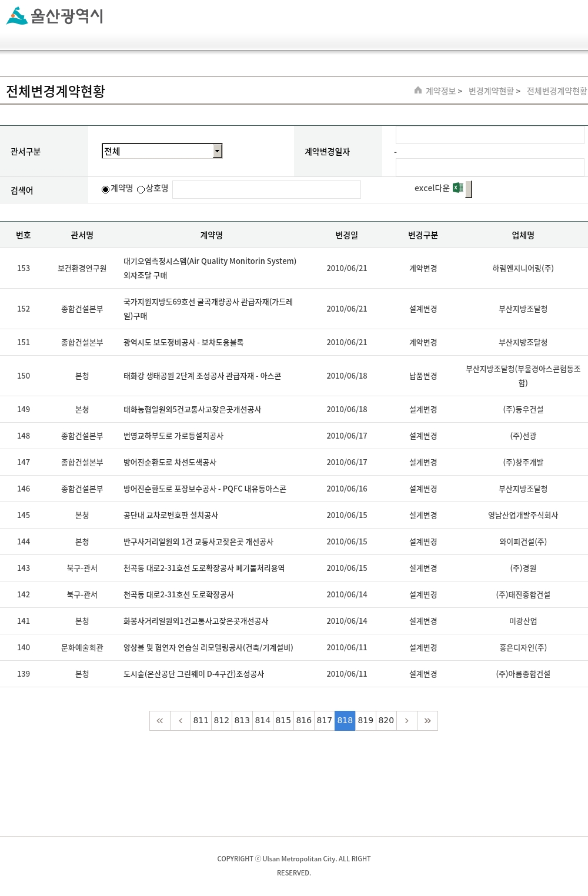
Task: Click the contract change end date field
Action: click(490, 168)
